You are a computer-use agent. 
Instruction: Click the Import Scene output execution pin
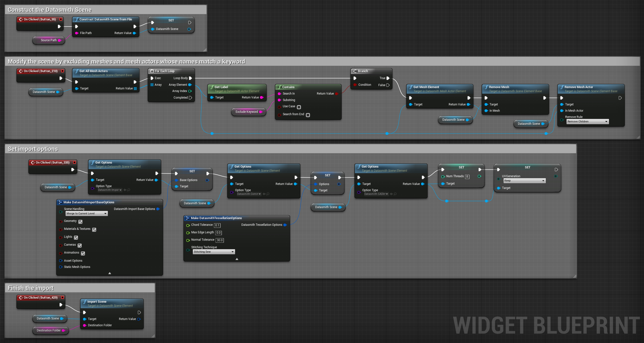tap(139, 312)
